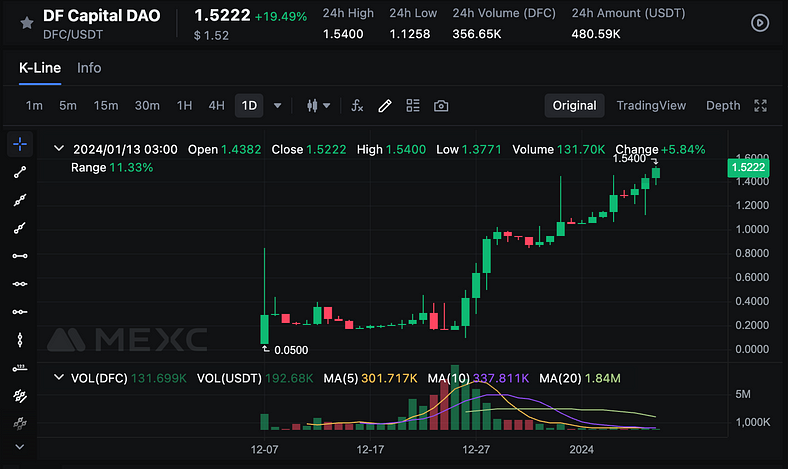Viewport: 788px width, 469px height.
Task: Select the 30m interval
Action: click(x=147, y=106)
